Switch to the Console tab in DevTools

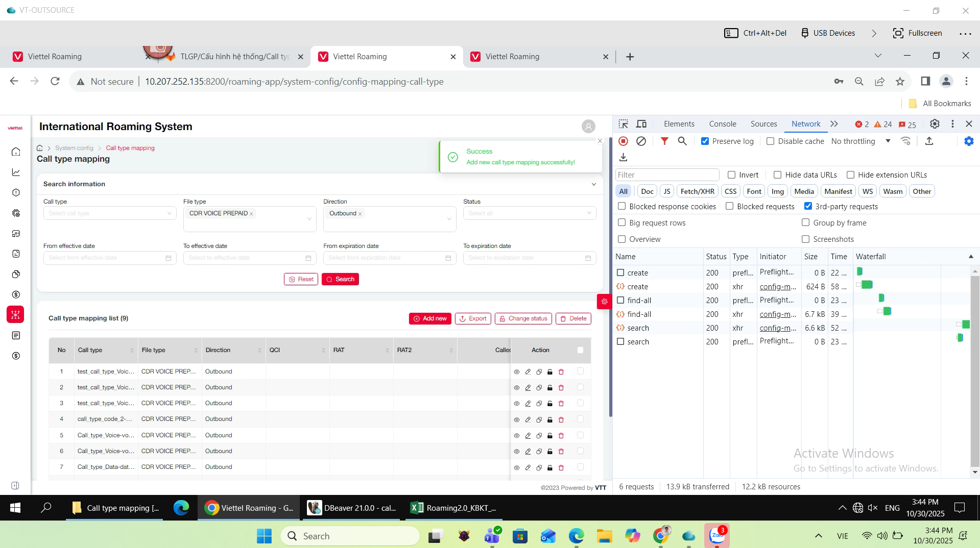pos(722,124)
